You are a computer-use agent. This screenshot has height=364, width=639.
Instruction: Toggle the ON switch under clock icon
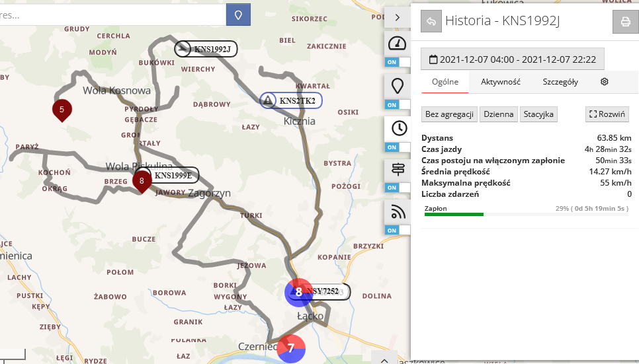[x=397, y=147]
